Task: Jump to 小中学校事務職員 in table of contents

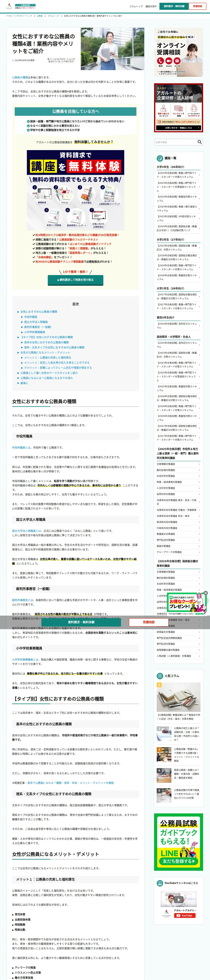Action: pyautogui.click(x=34, y=332)
